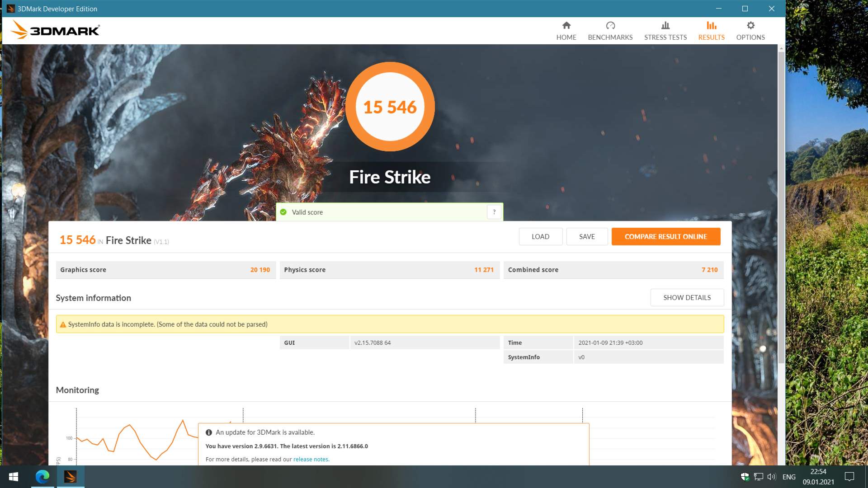This screenshot has height=488, width=868.
Task: Click the question mark help button beside Valid score
Action: (x=494, y=212)
